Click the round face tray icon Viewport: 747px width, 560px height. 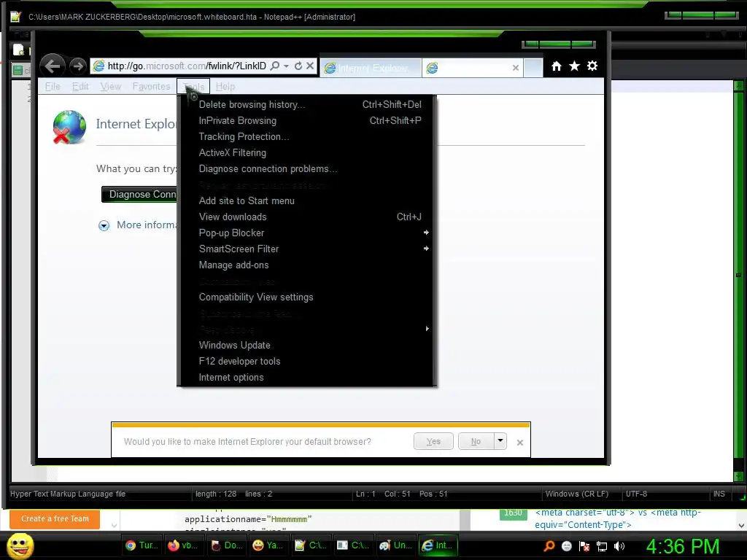pyautogui.click(x=566, y=546)
